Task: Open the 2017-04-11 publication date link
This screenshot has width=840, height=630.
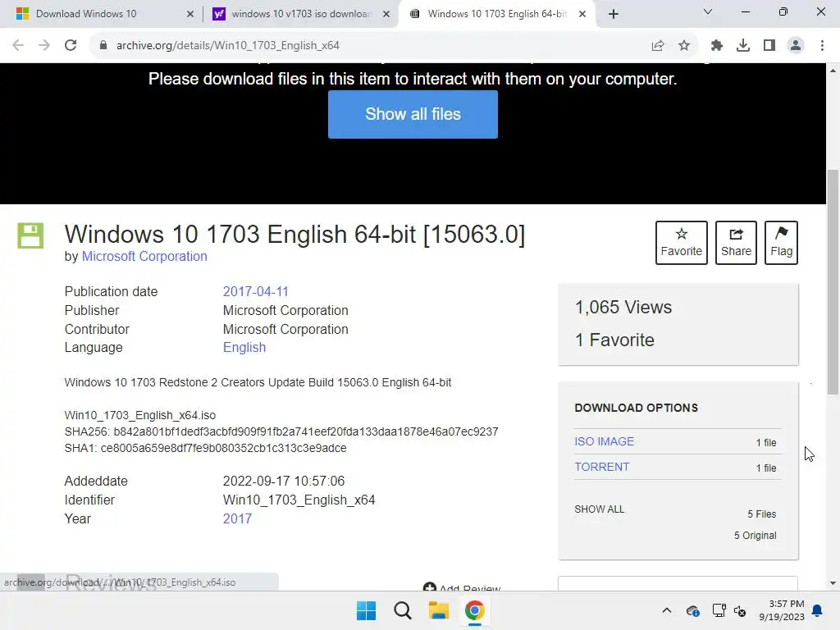Action: (x=256, y=291)
